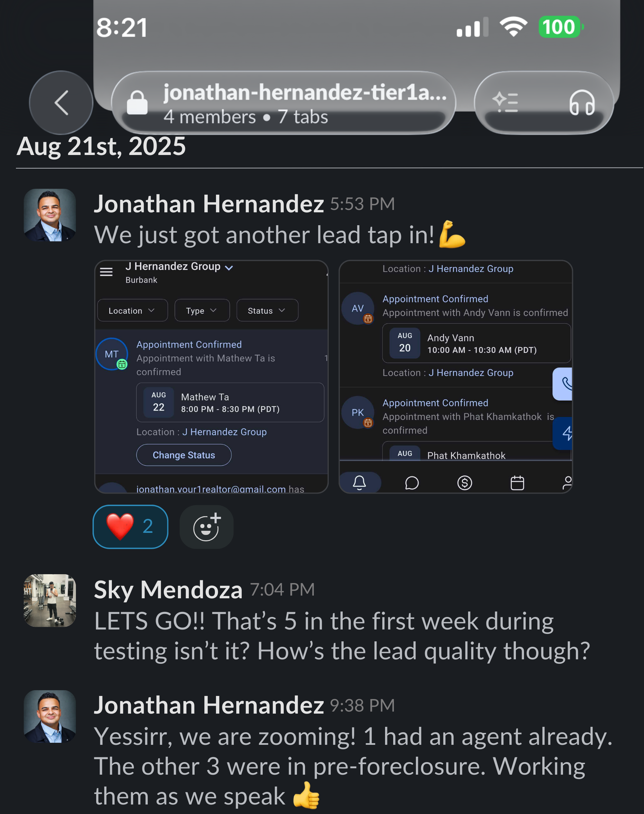The width and height of the screenshot is (644, 814).
Task: Expand the Type filter dropdown
Action: [202, 310]
